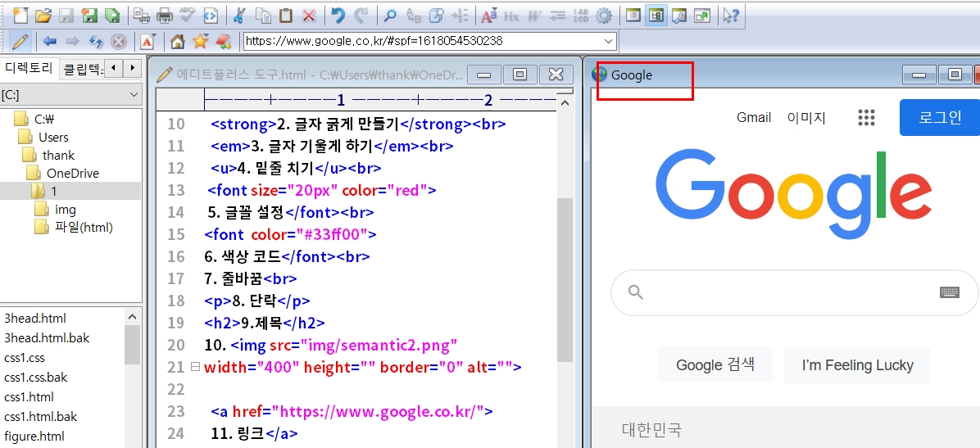
Task: Select the Users folder in the tree
Action: tap(43, 137)
